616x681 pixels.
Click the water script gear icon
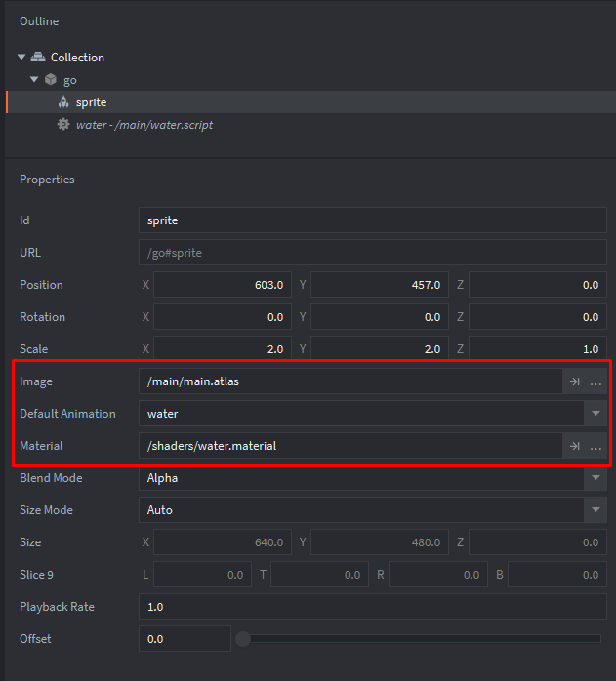(x=63, y=125)
